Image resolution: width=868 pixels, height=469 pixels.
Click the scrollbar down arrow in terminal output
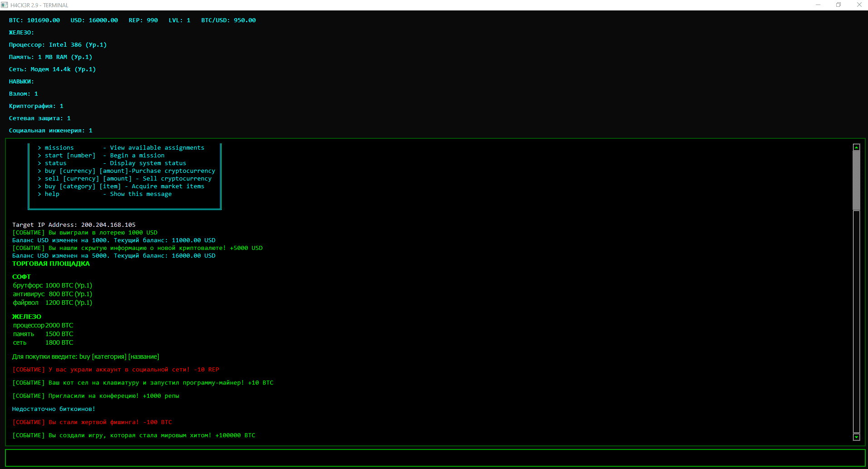click(x=856, y=437)
